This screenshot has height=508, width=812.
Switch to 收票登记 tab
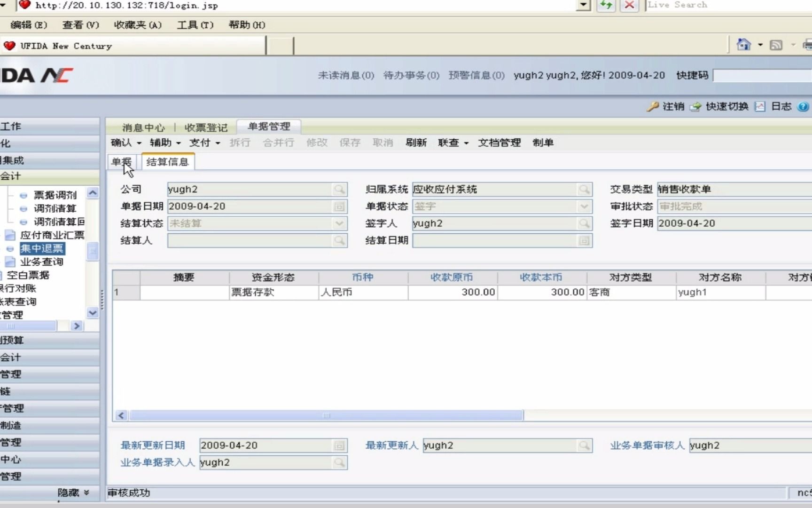point(206,127)
